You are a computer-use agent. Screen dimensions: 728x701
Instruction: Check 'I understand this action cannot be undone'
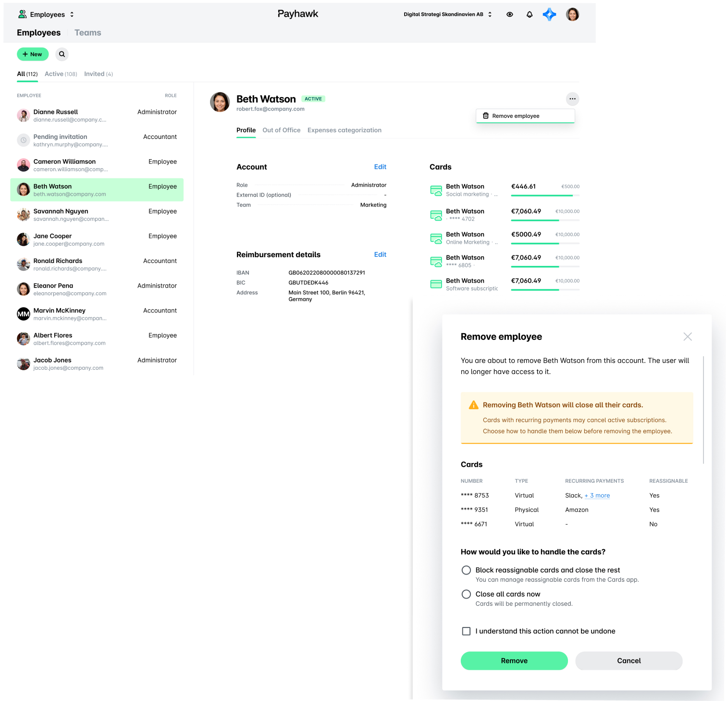466,631
